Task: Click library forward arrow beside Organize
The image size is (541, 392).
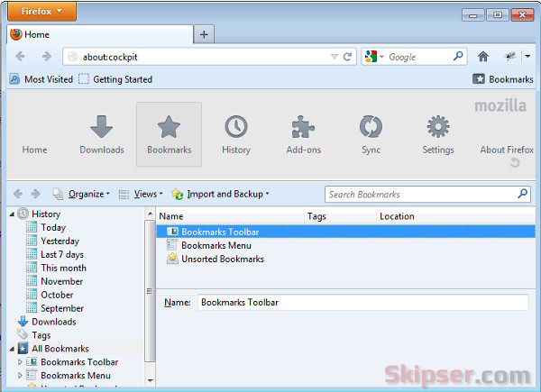Action: (x=35, y=194)
